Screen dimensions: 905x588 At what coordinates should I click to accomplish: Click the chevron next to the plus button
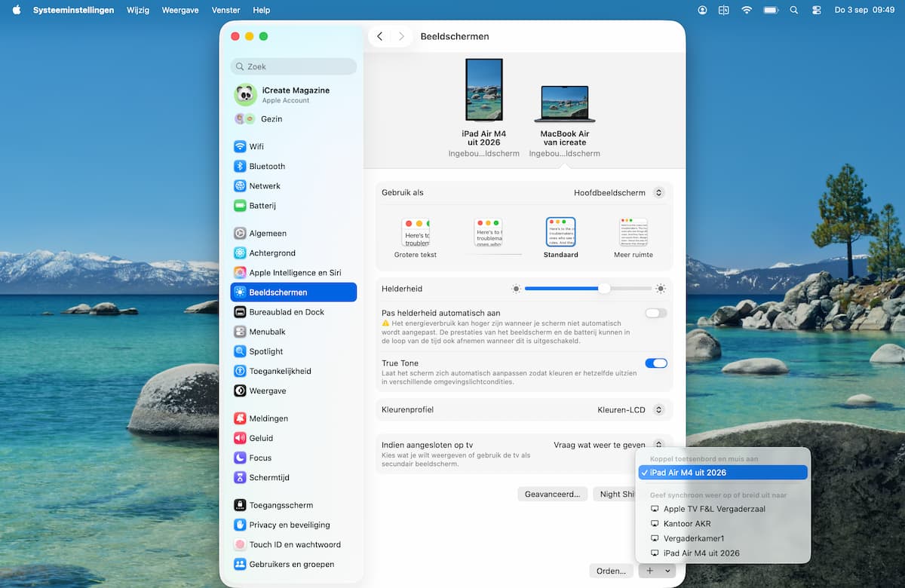[x=668, y=571]
